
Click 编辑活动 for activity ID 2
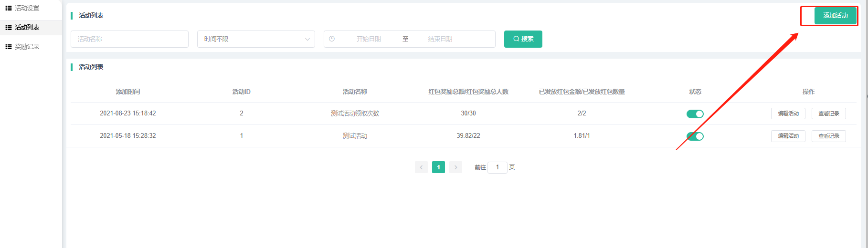click(x=788, y=114)
